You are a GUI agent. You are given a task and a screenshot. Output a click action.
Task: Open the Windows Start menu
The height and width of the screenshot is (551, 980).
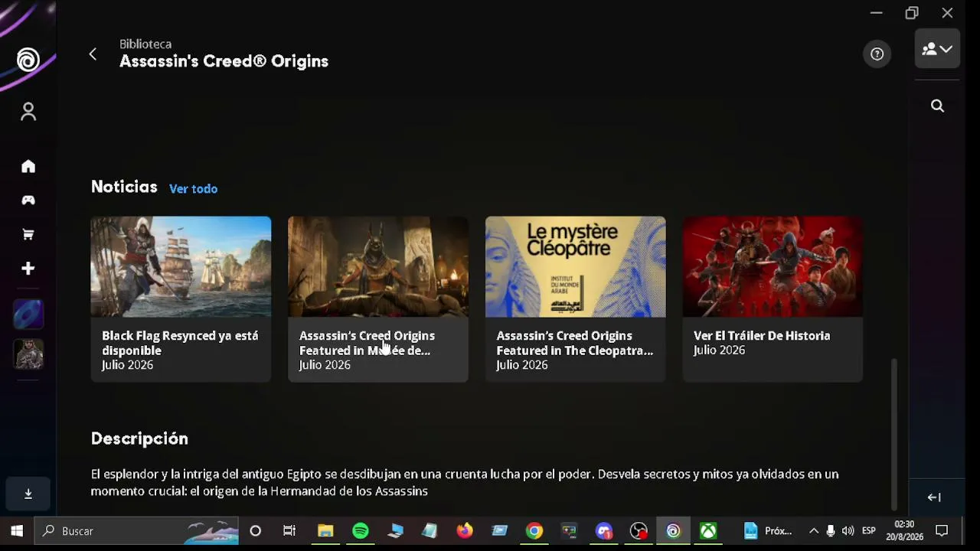coord(17,530)
